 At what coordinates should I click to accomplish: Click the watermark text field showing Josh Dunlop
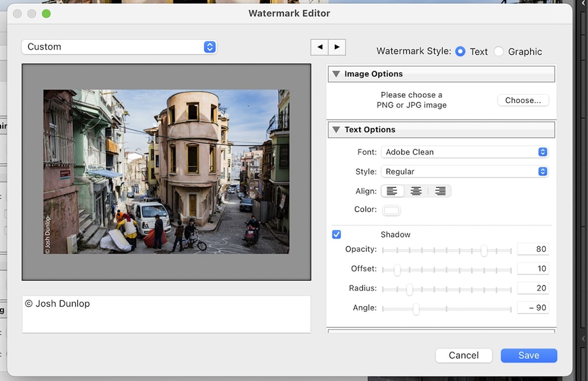(x=166, y=313)
